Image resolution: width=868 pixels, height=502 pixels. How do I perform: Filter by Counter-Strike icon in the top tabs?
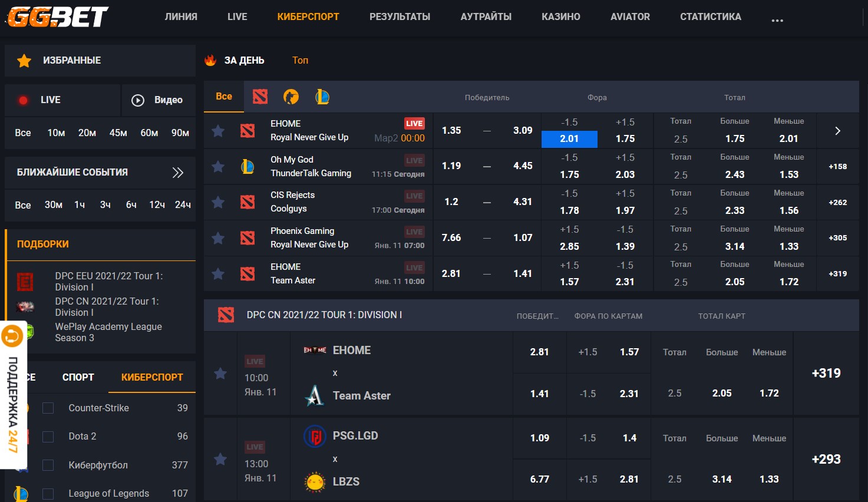click(x=291, y=97)
